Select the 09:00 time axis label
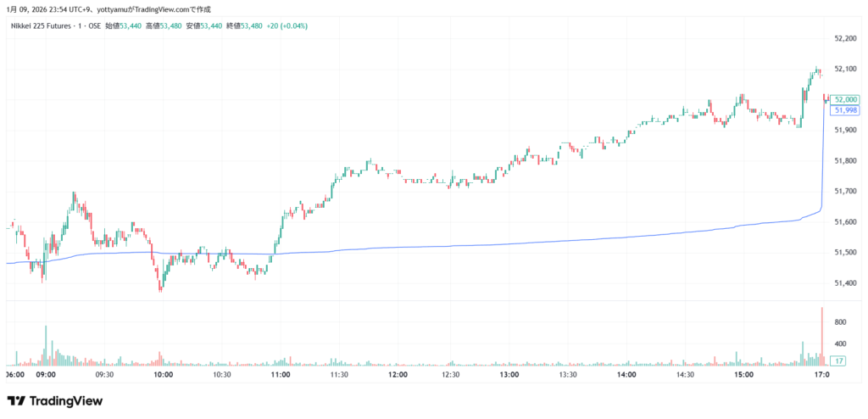This screenshot has height=419, width=868. (x=46, y=374)
